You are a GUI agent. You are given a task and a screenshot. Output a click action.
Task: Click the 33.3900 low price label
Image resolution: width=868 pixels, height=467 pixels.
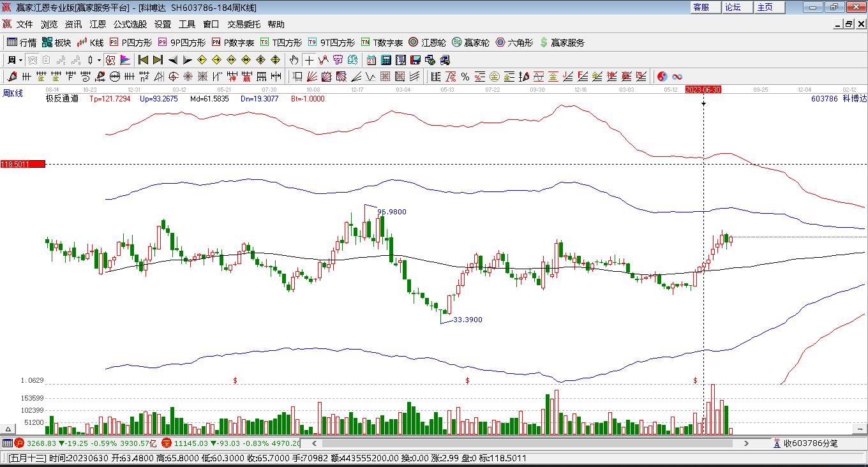click(x=467, y=320)
